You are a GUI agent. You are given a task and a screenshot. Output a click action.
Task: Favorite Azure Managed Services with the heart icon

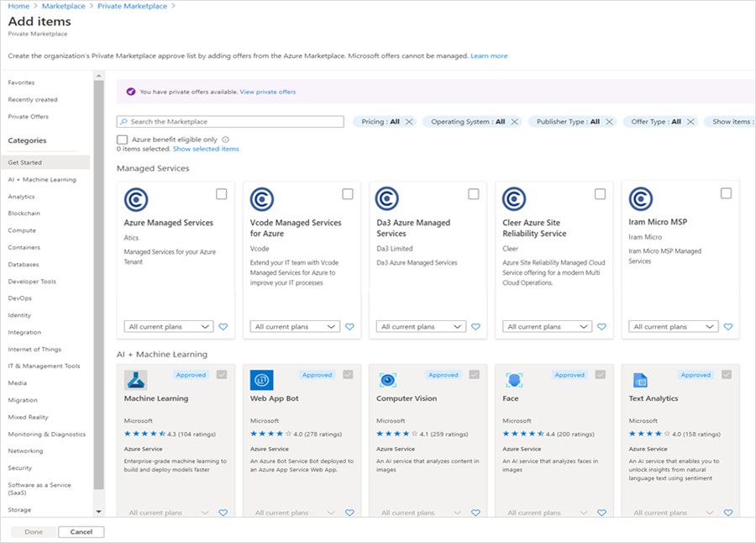223,326
